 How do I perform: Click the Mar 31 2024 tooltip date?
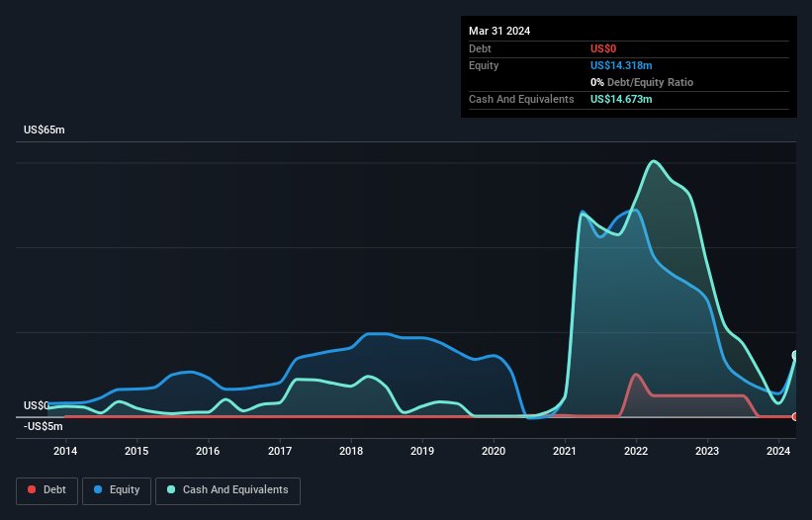pos(499,31)
